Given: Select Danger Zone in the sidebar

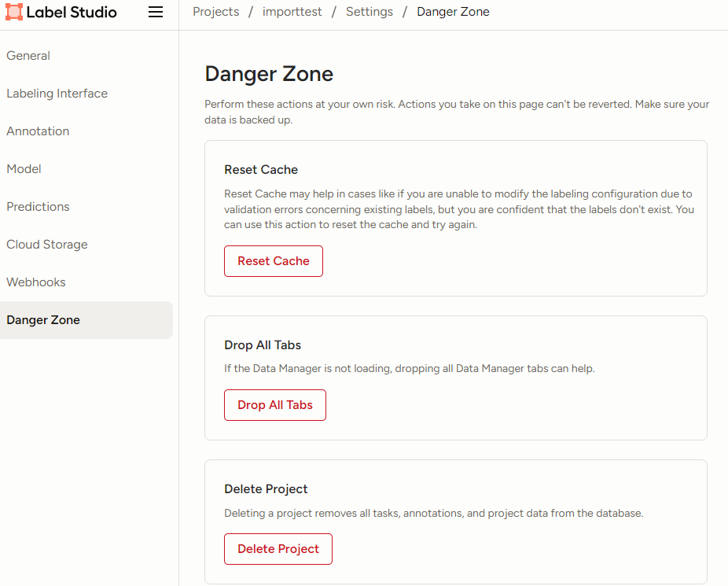Looking at the screenshot, I should tap(43, 320).
